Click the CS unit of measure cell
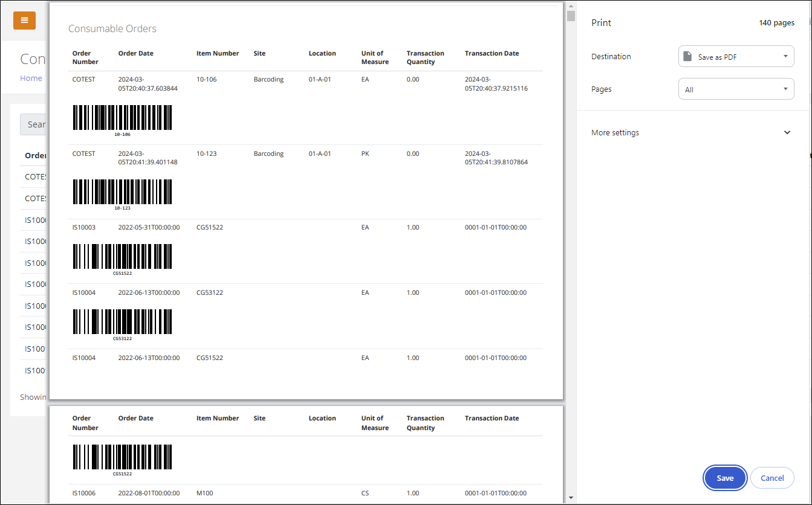This screenshot has width=812, height=505. (365, 493)
